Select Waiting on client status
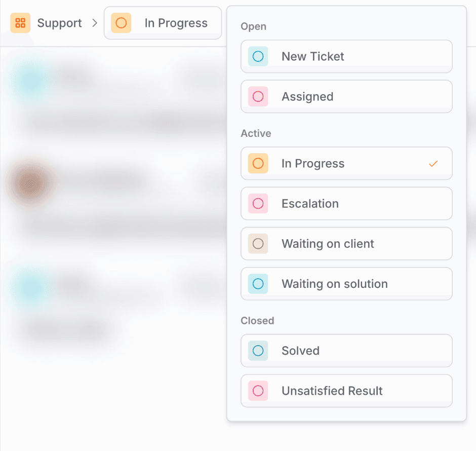 pyautogui.click(x=346, y=243)
